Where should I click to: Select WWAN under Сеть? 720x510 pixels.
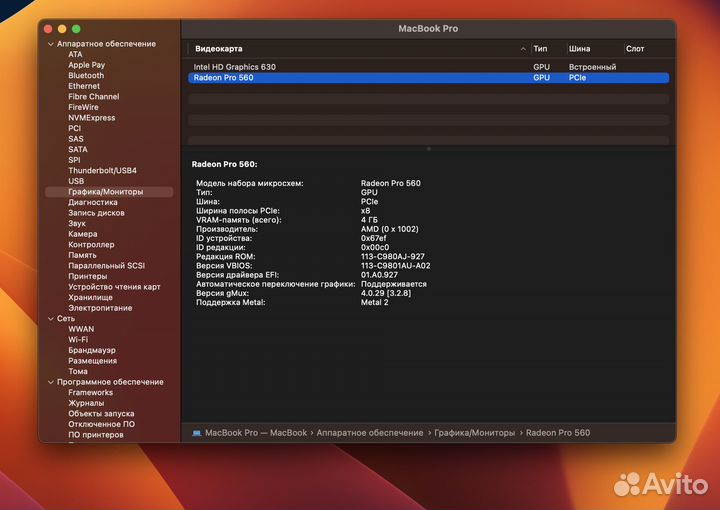coord(81,329)
